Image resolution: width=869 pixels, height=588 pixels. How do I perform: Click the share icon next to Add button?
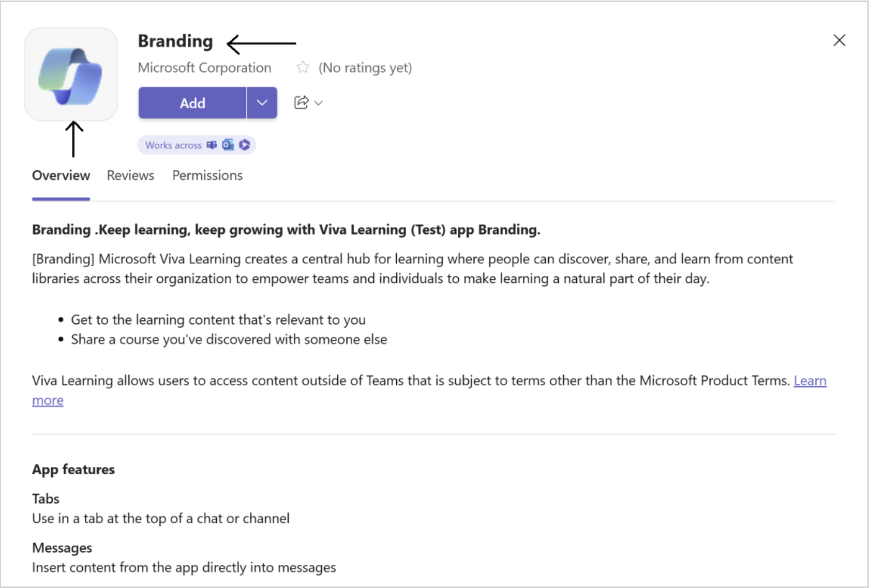tap(302, 102)
